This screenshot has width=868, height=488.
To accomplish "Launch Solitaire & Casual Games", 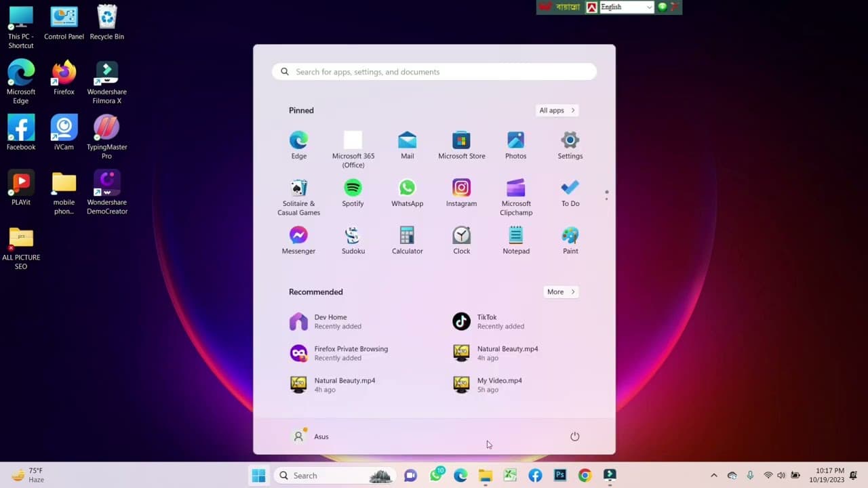I will click(298, 197).
